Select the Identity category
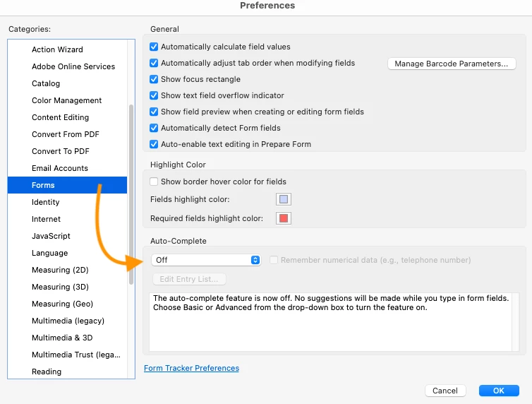This screenshot has width=532, height=404. coord(46,202)
